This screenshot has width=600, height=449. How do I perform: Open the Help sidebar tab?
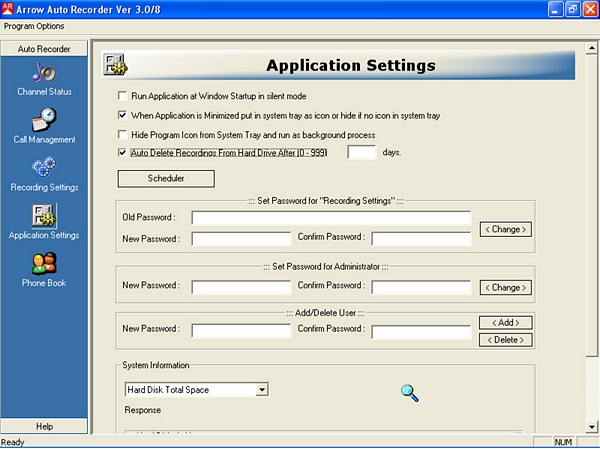tap(44, 426)
